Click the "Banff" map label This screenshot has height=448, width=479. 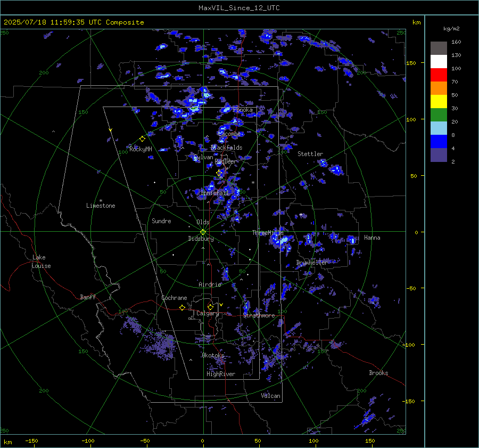88,297
